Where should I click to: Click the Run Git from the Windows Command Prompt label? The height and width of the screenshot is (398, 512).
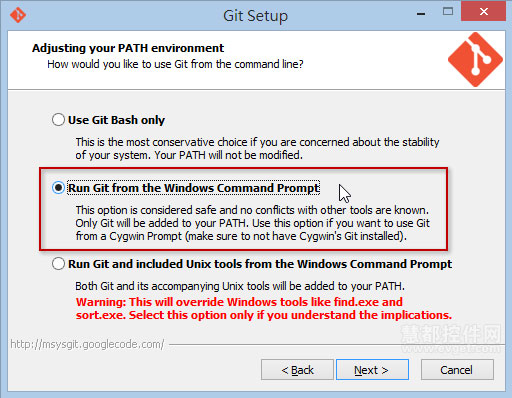(194, 188)
